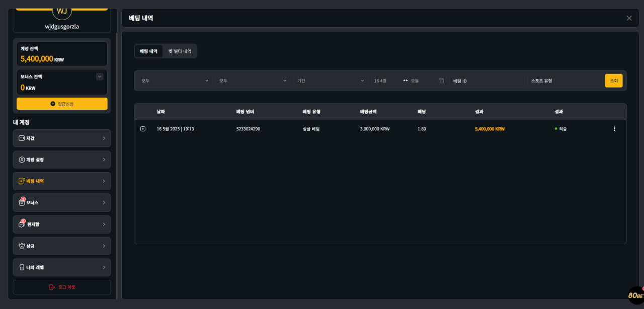
Task: Switch to the 벳 빌더 내역 tab
Action: pos(180,51)
